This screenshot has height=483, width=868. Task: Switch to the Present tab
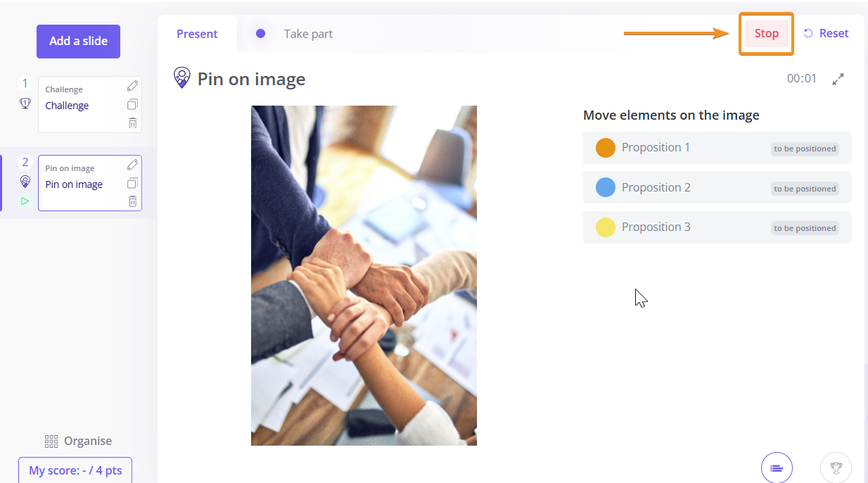coord(197,34)
